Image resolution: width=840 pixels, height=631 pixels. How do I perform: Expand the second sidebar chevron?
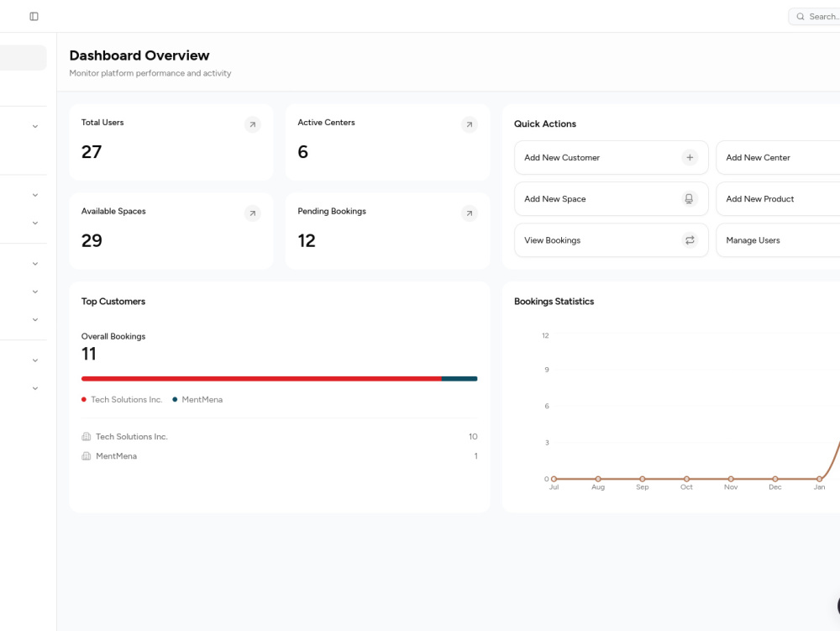(x=35, y=195)
